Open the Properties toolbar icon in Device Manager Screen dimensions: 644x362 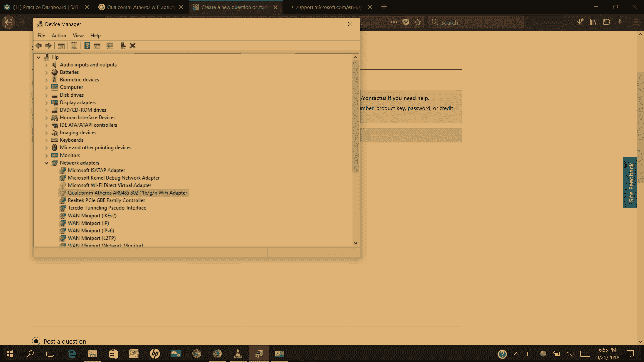(74, 46)
